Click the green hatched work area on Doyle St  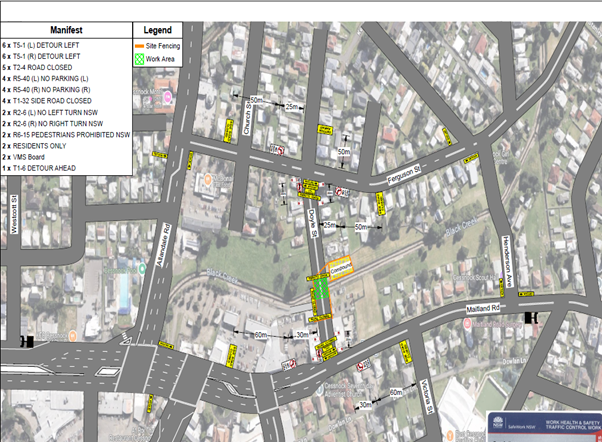pyautogui.click(x=321, y=289)
